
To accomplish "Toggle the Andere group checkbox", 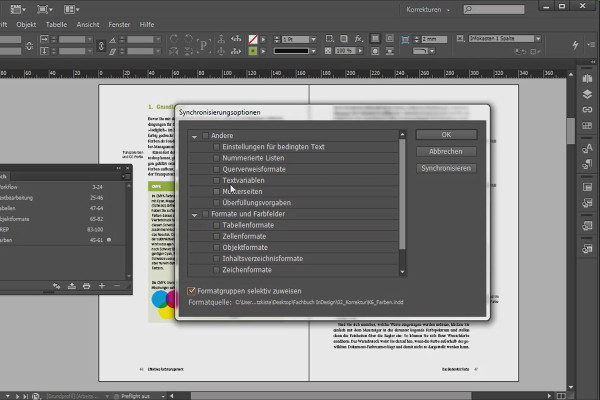I will (x=205, y=136).
